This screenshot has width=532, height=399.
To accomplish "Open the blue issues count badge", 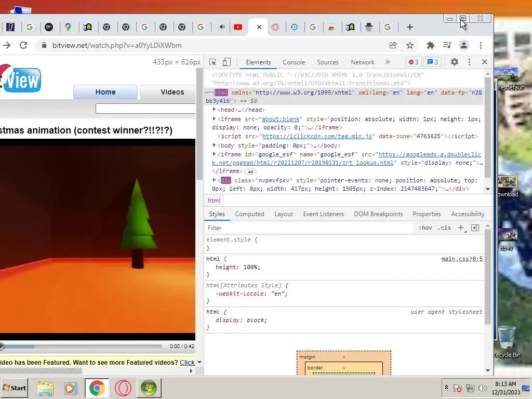I will click(x=433, y=62).
